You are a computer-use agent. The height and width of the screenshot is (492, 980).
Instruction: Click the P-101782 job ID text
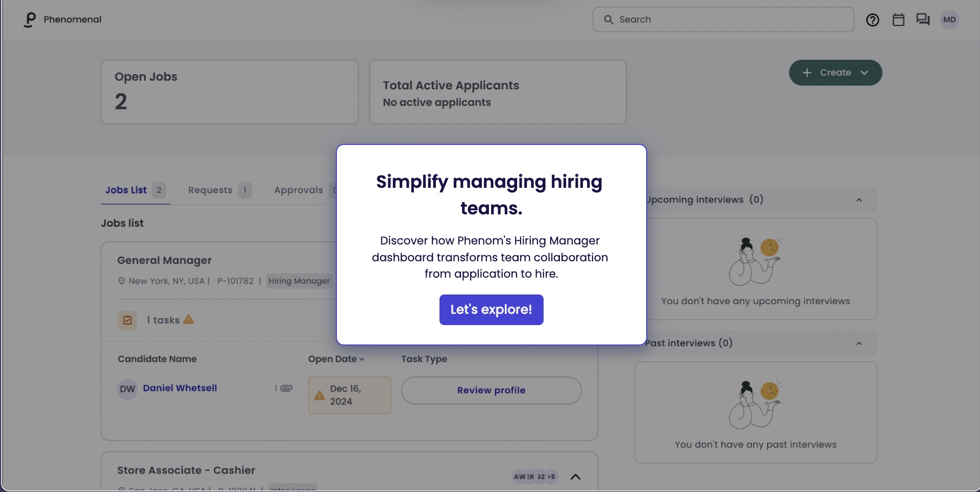point(235,281)
